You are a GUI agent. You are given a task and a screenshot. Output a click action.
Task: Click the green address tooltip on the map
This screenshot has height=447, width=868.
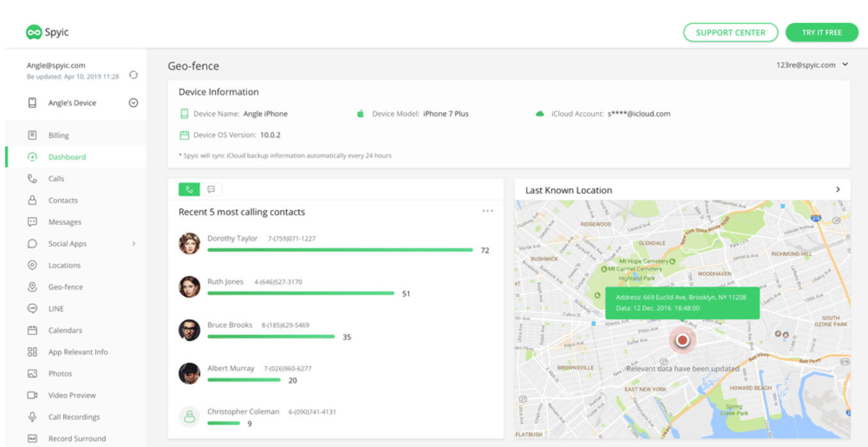pyautogui.click(x=682, y=302)
